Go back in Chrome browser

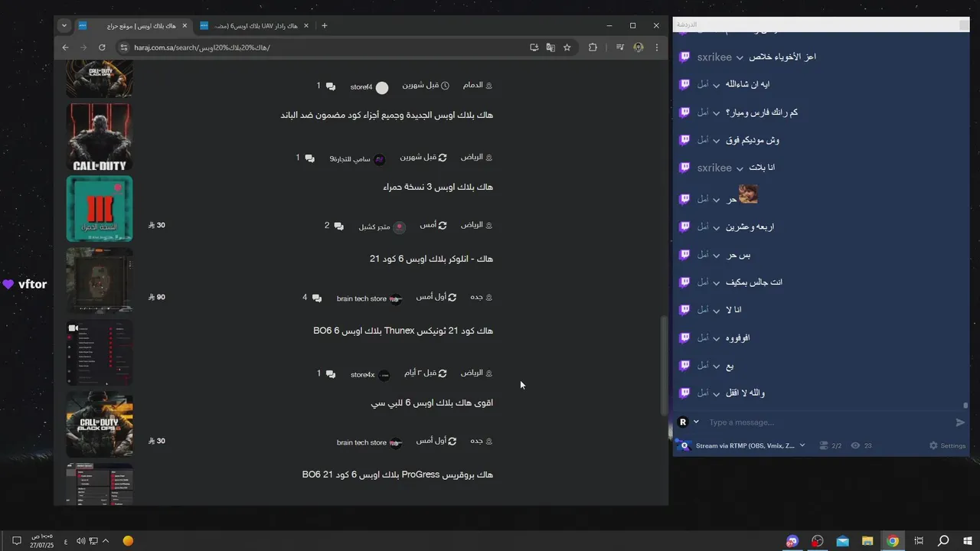(x=65, y=47)
